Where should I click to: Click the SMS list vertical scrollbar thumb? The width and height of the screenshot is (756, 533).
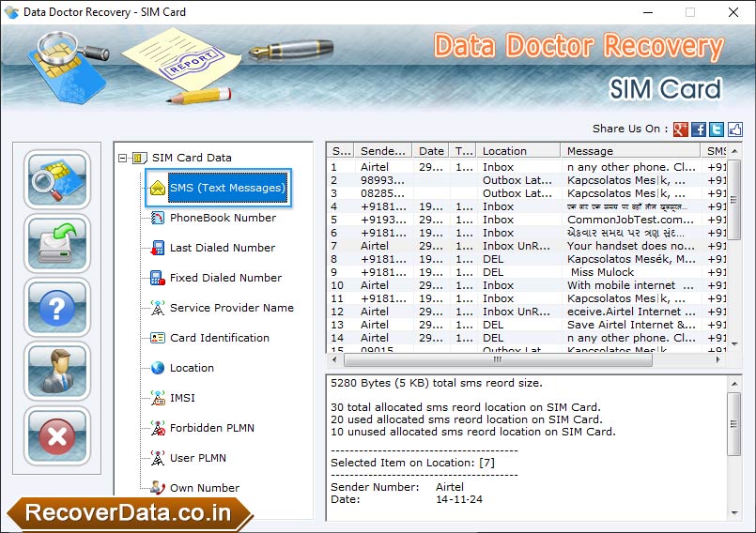pos(733,200)
